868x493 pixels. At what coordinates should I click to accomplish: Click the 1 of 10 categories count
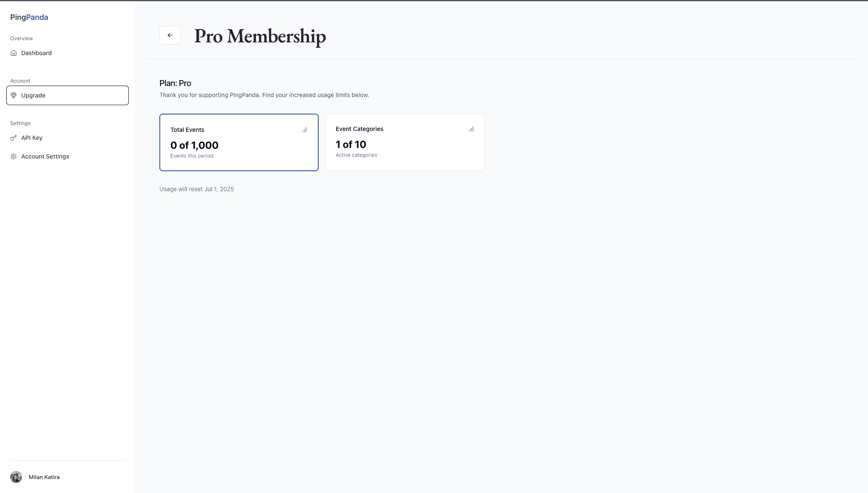[351, 145]
